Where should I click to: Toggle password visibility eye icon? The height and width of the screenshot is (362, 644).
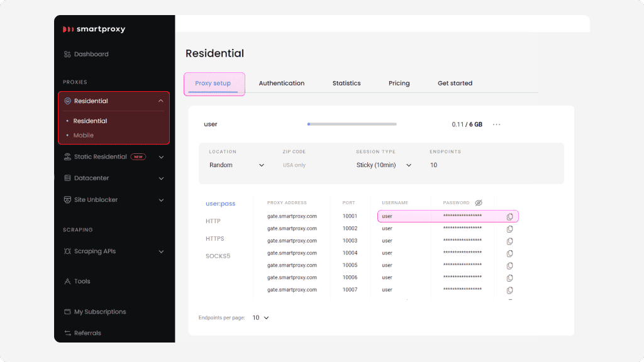478,203
